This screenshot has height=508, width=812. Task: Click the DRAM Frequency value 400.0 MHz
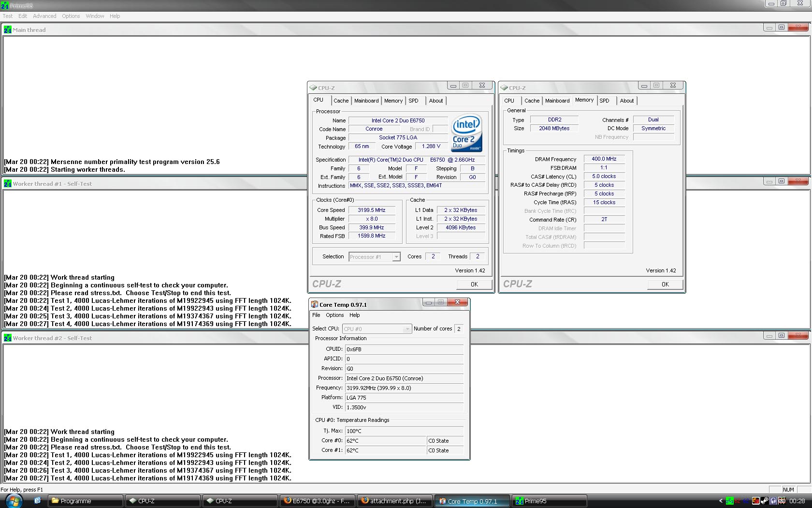604,159
